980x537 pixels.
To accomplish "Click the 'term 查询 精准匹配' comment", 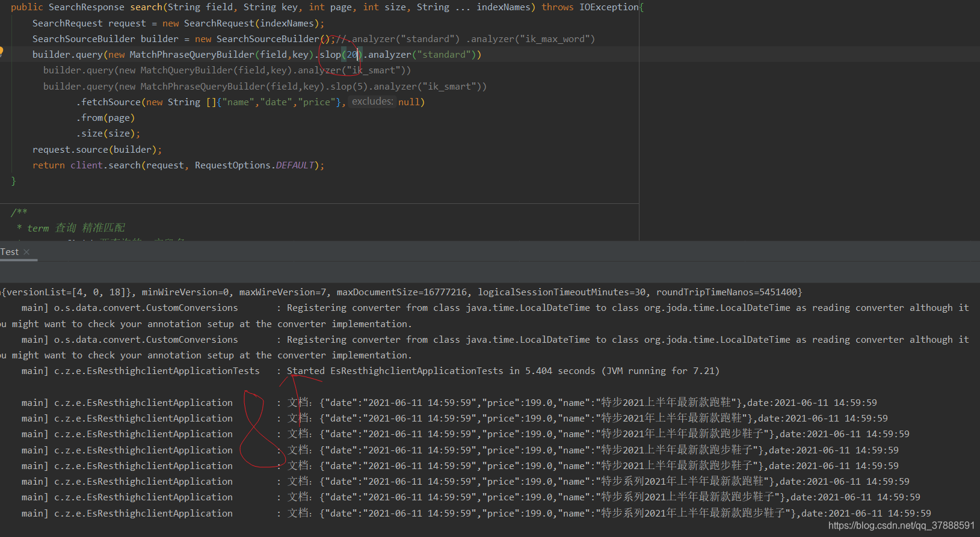I will pos(76,228).
